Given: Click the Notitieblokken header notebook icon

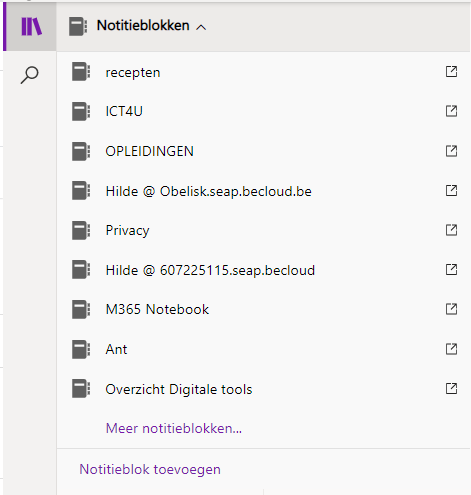Looking at the screenshot, I should pyautogui.click(x=78, y=26).
